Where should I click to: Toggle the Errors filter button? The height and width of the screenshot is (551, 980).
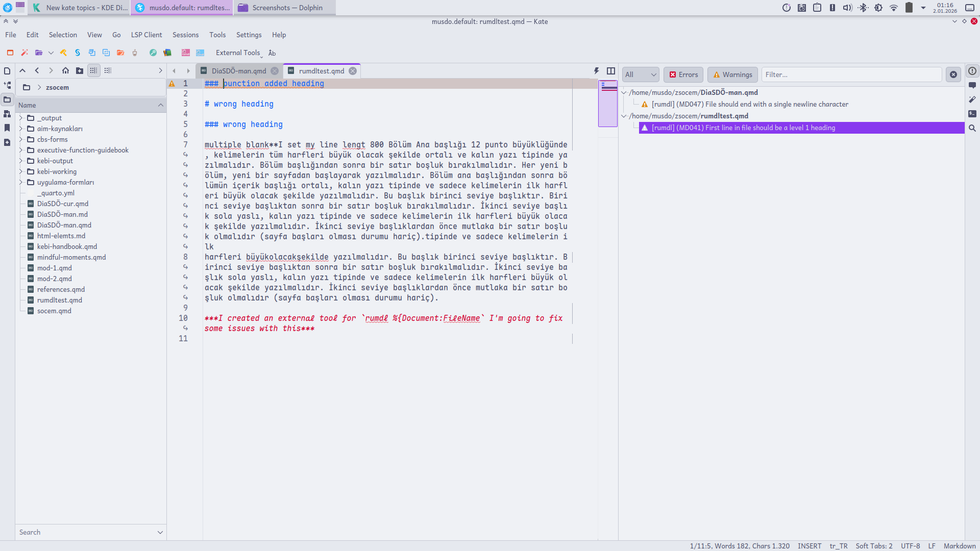[683, 74]
